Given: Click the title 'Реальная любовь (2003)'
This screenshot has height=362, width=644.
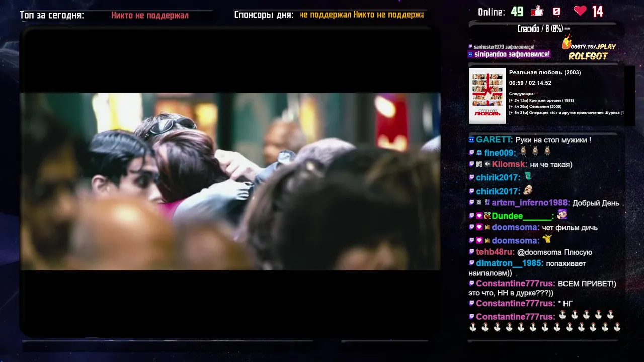Looking at the screenshot, I should tap(545, 72).
